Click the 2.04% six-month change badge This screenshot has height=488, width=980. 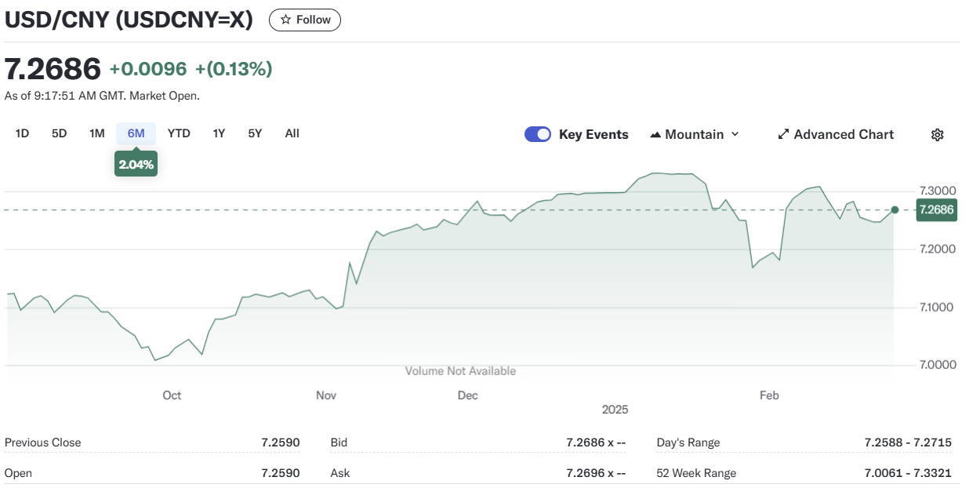[x=136, y=165]
